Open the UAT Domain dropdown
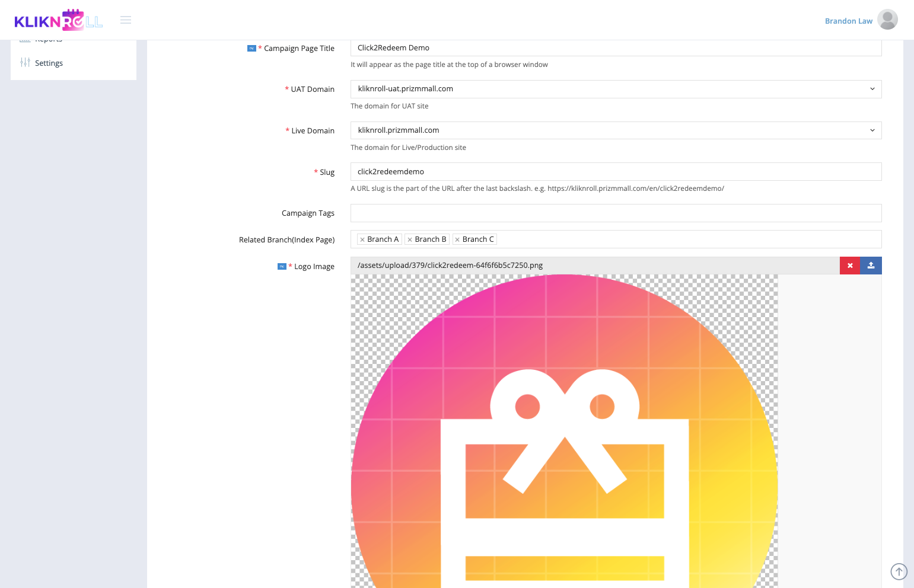The image size is (914, 588). pos(616,89)
